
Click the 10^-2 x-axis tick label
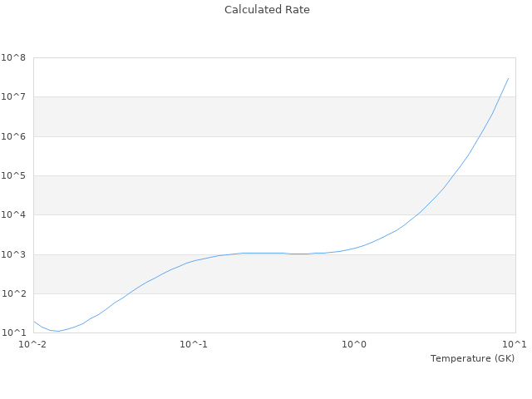coord(33,344)
